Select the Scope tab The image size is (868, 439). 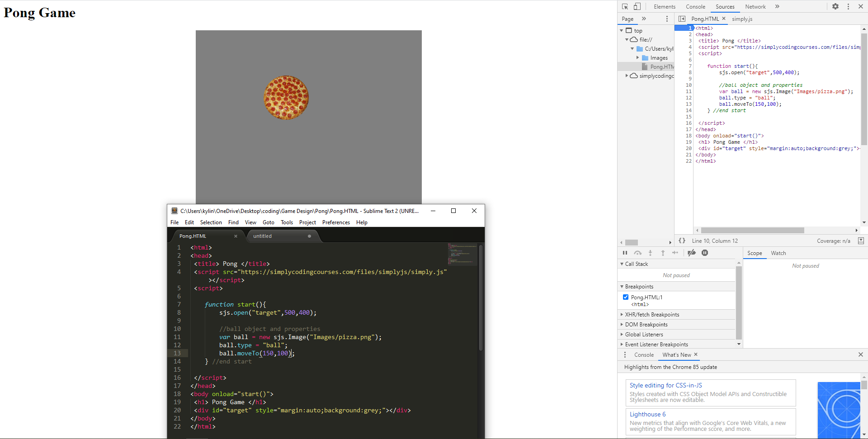[x=755, y=253]
